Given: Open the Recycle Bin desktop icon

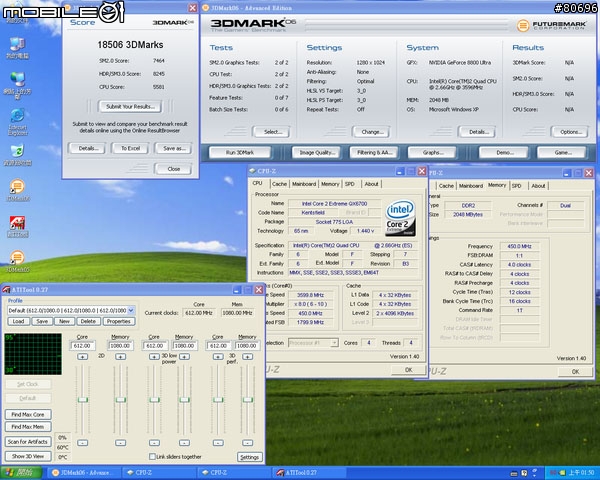Looking at the screenshot, I should [17, 155].
